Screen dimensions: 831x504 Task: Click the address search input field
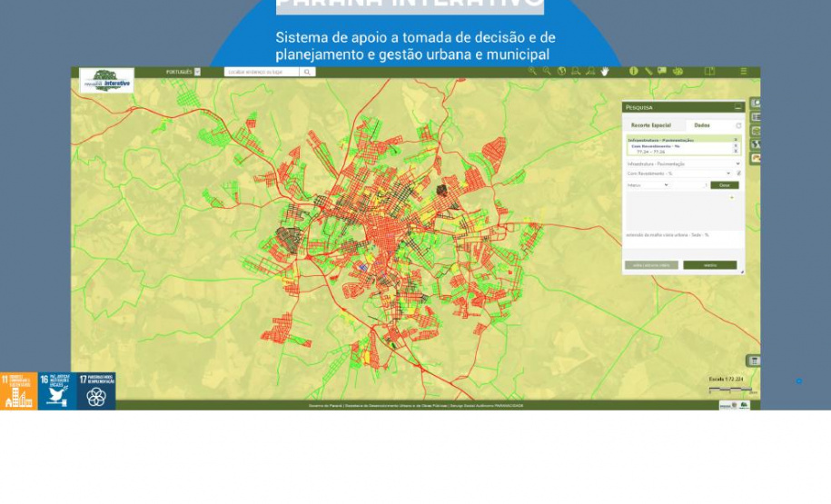pyautogui.click(x=262, y=72)
